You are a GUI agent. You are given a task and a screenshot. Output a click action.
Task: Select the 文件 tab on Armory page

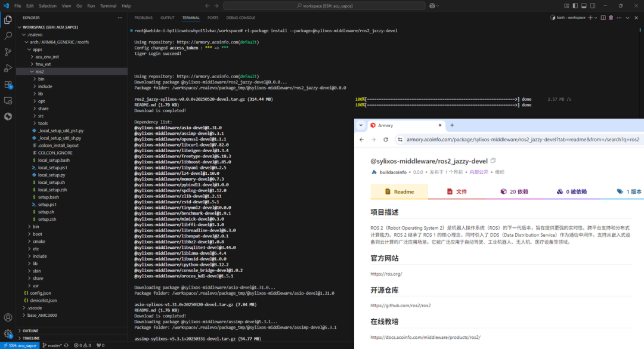click(456, 192)
